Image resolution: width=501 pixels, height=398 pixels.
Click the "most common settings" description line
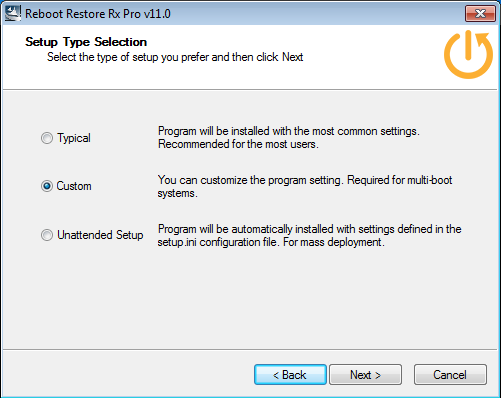tap(289, 131)
